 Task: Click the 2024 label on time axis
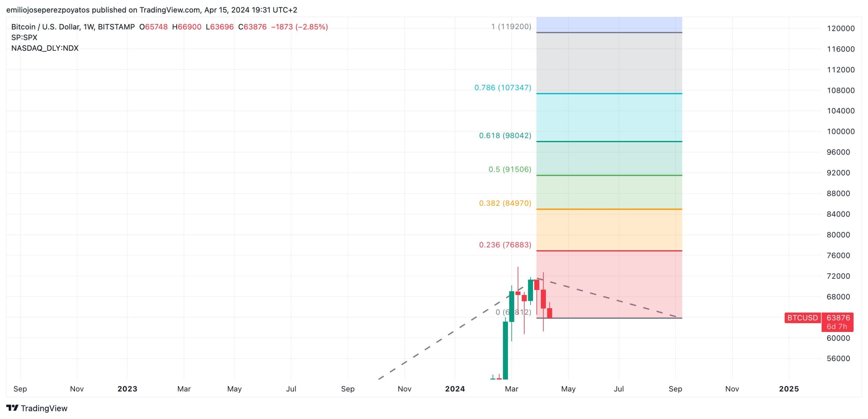(x=455, y=389)
